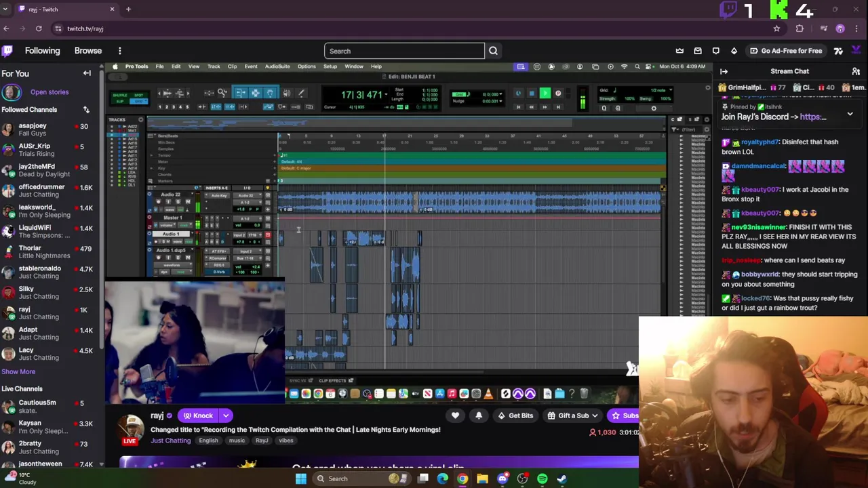Toggle Solo on Audio 22 track
Viewport: 868px width, 488px height.
[178, 201]
